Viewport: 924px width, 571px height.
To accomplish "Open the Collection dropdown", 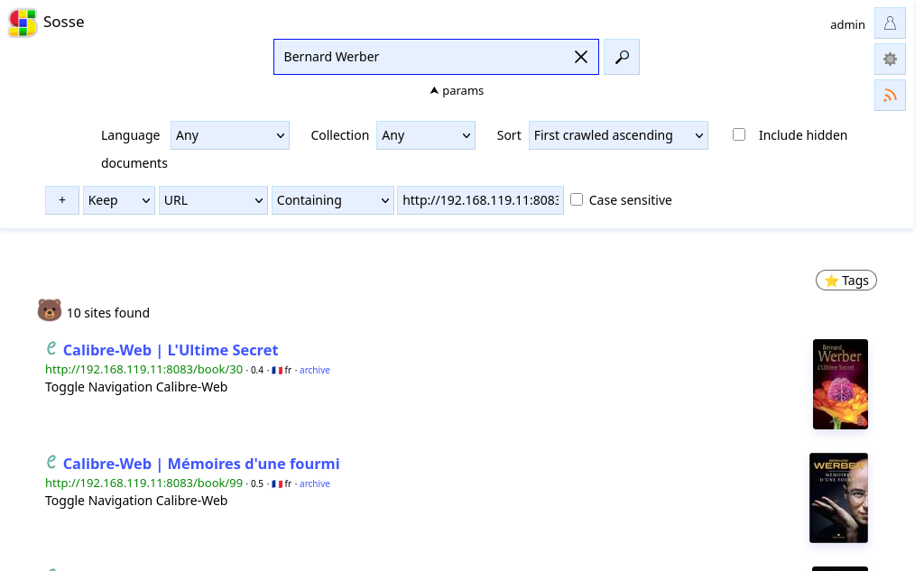I will (x=426, y=135).
